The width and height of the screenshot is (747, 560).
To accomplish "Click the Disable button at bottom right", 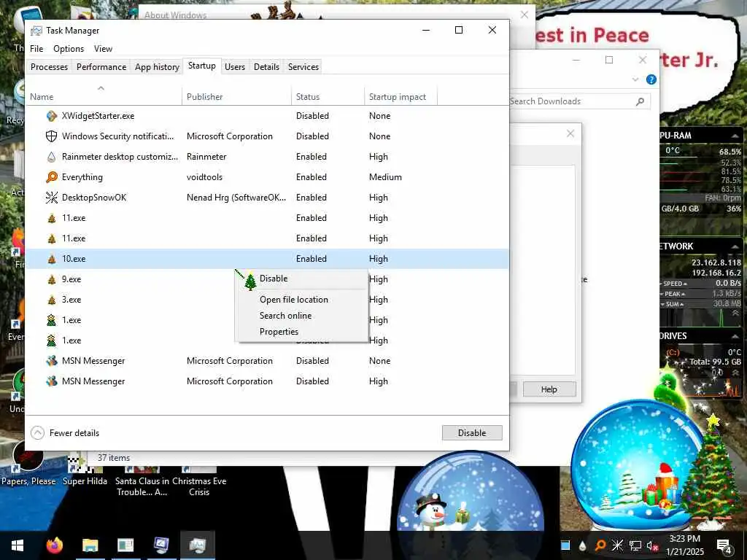I will tap(472, 433).
